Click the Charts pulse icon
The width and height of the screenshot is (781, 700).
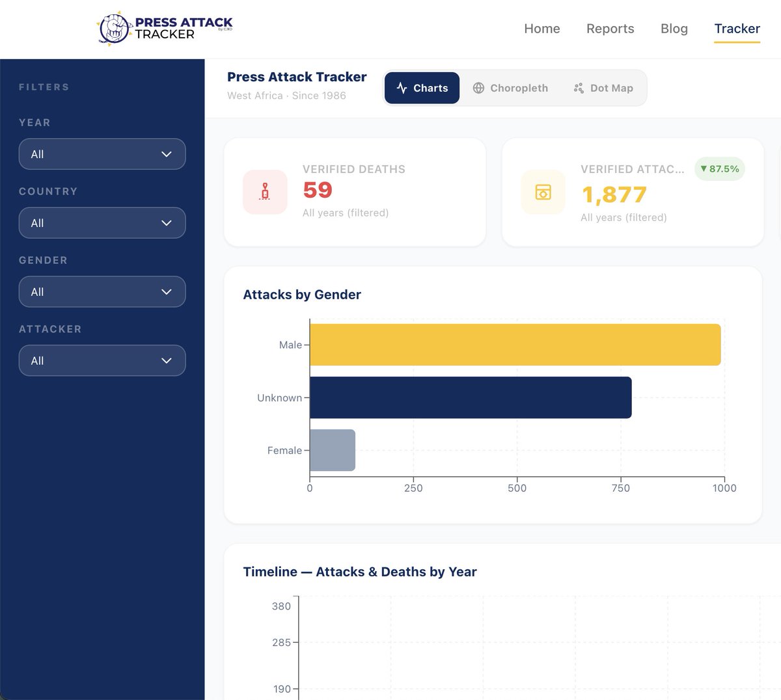pyautogui.click(x=402, y=88)
